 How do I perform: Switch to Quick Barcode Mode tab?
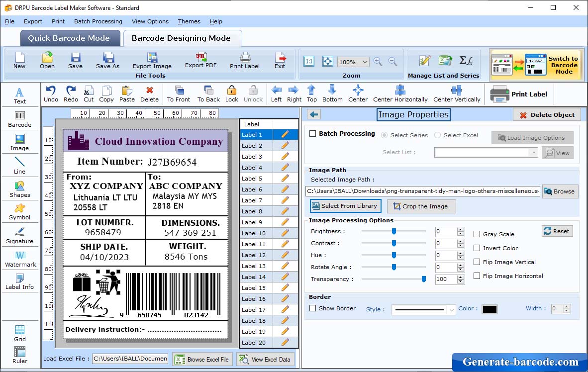(70, 38)
